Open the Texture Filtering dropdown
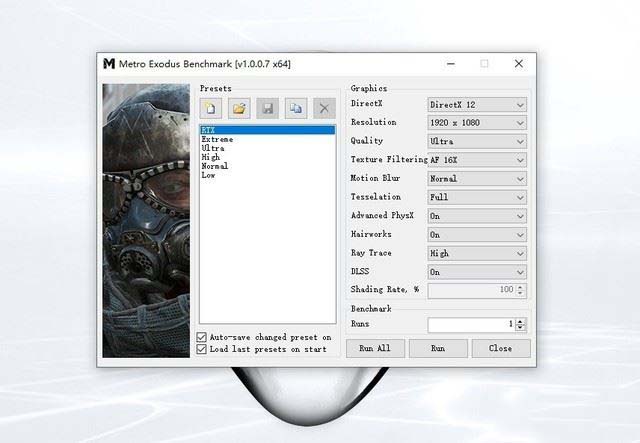 (477, 160)
